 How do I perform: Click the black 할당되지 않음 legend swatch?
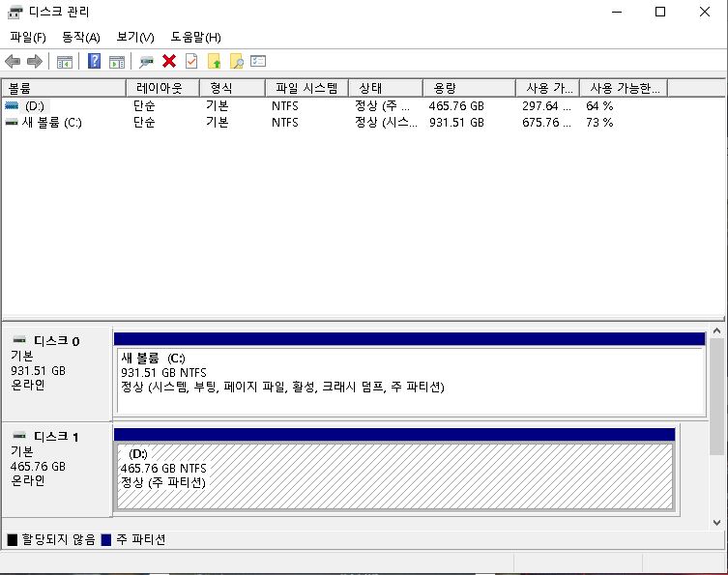(x=13, y=540)
